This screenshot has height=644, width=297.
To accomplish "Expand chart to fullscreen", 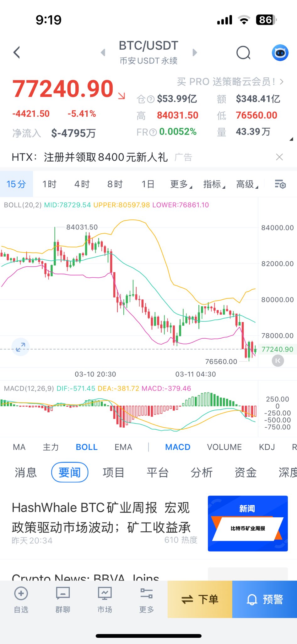I will click(21, 347).
